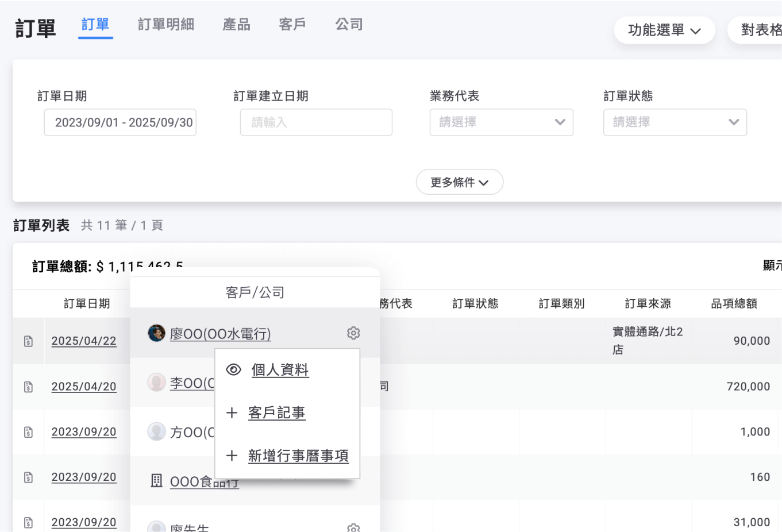Click the 訂單建立日期 input field

coord(316,122)
